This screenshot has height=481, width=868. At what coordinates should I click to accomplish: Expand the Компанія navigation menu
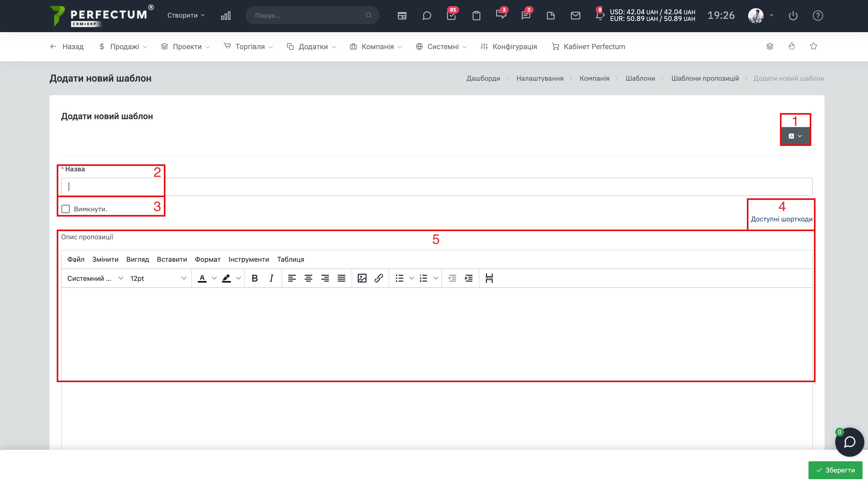376,46
